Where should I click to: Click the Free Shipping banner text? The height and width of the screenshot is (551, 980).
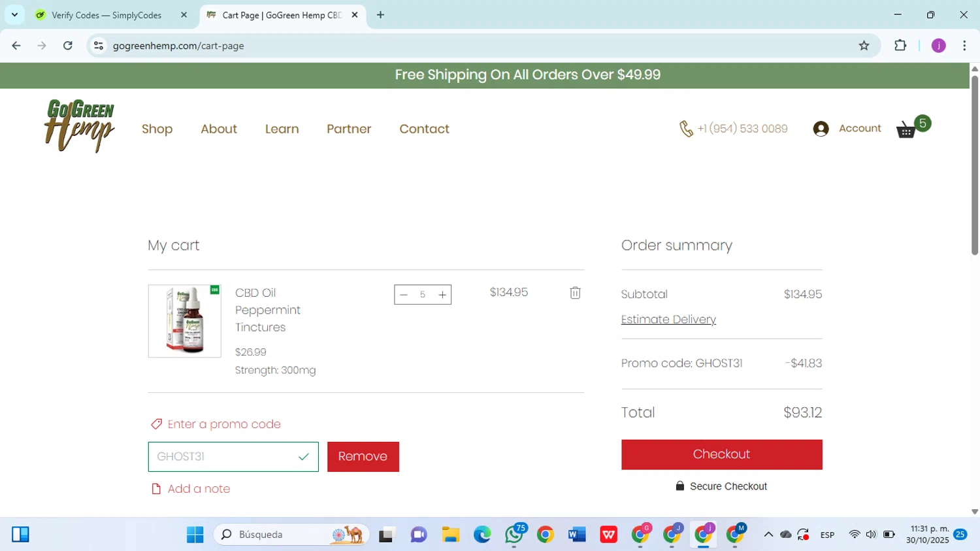tap(528, 75)
